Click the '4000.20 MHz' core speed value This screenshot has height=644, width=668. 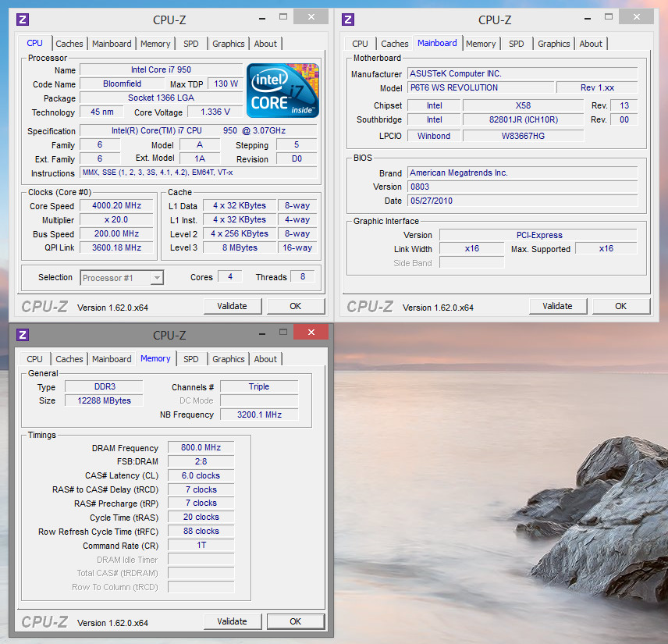(117, 205)
